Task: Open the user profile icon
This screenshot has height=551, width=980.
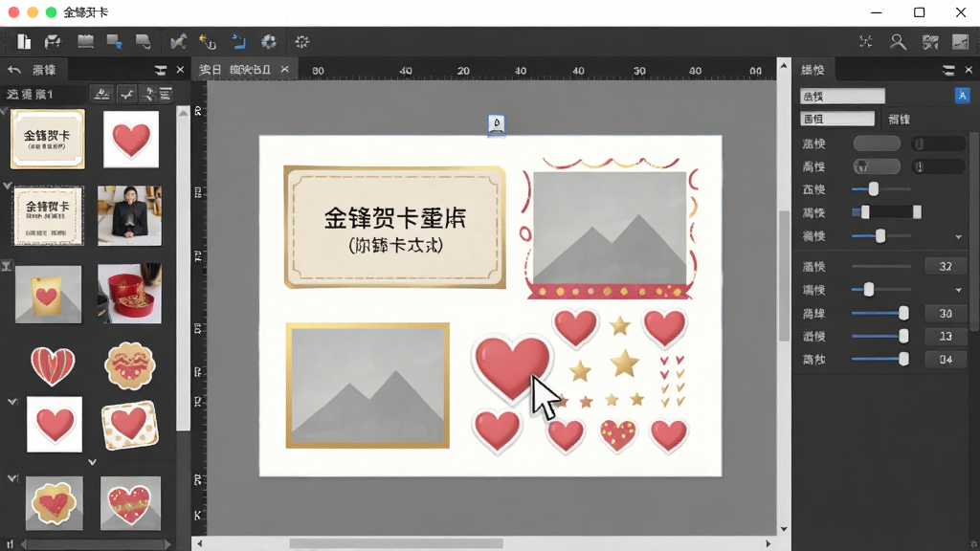Action: click(898, 42)
